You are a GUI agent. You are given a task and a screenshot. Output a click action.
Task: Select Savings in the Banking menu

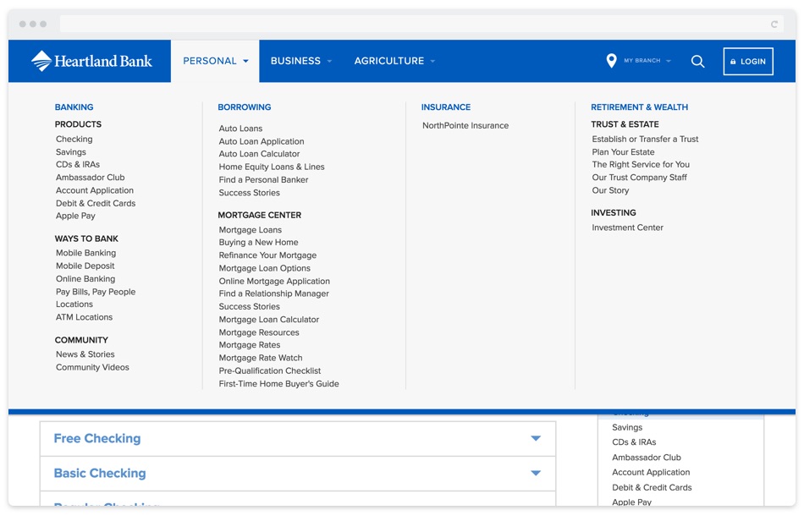[x=71, y=151]
